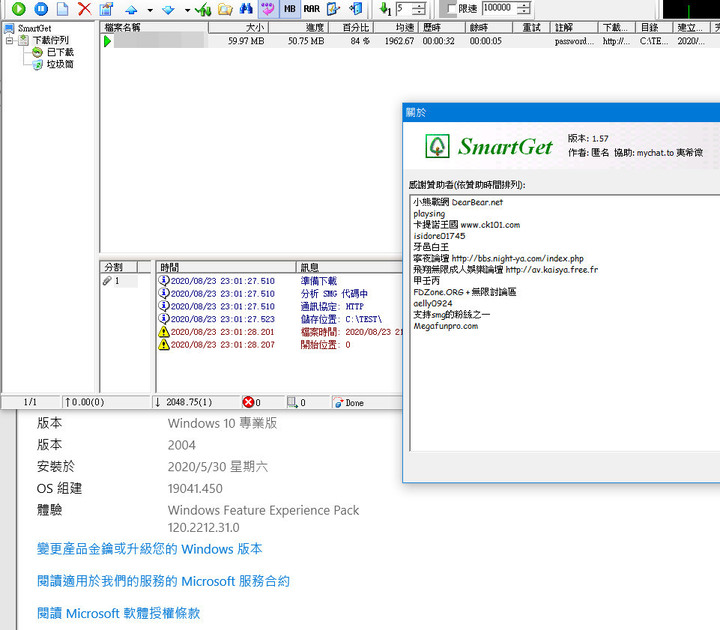Sort by 進度 column header
This screenshot has height=630, width=720.
pyautogui.click(x=298, y=28)
